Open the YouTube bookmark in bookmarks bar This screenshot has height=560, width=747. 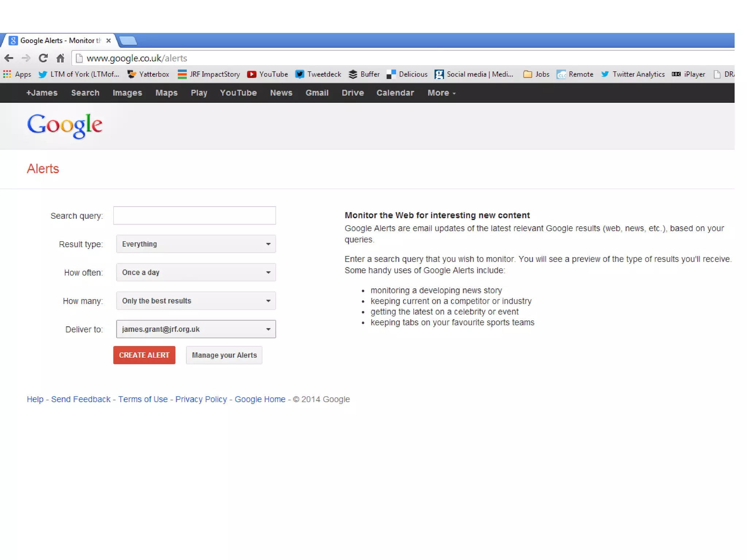pyautogui.click(x=267, y=74)
